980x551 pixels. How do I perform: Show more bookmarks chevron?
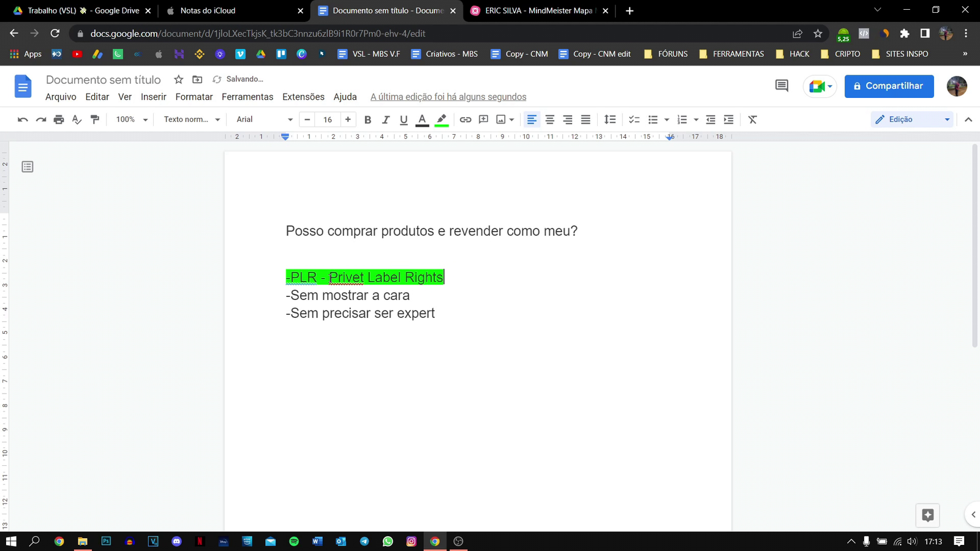coord(965,54)
